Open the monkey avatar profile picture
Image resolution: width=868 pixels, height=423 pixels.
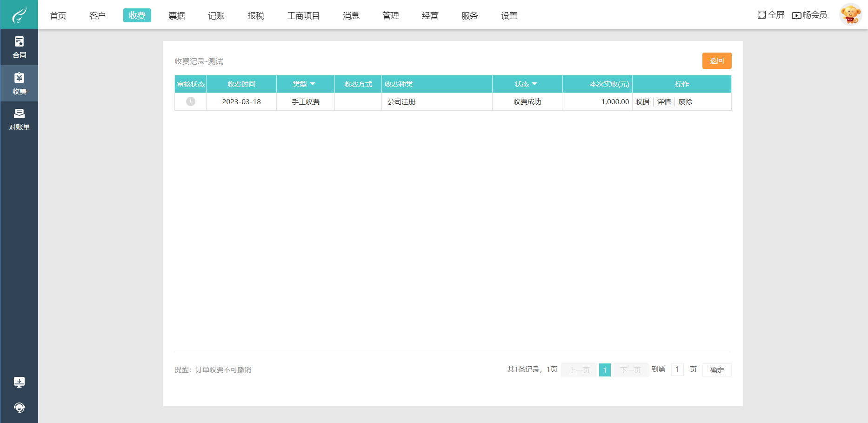point(850,14)
